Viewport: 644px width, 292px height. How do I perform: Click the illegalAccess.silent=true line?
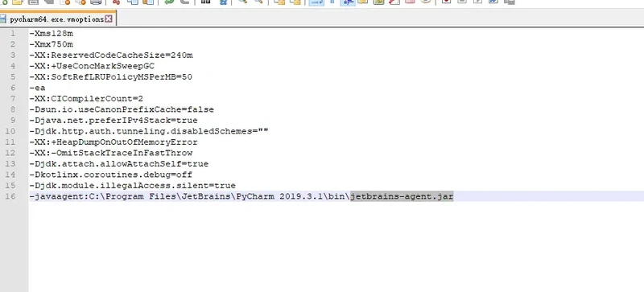pyautogui.click(x=133, y=186)
